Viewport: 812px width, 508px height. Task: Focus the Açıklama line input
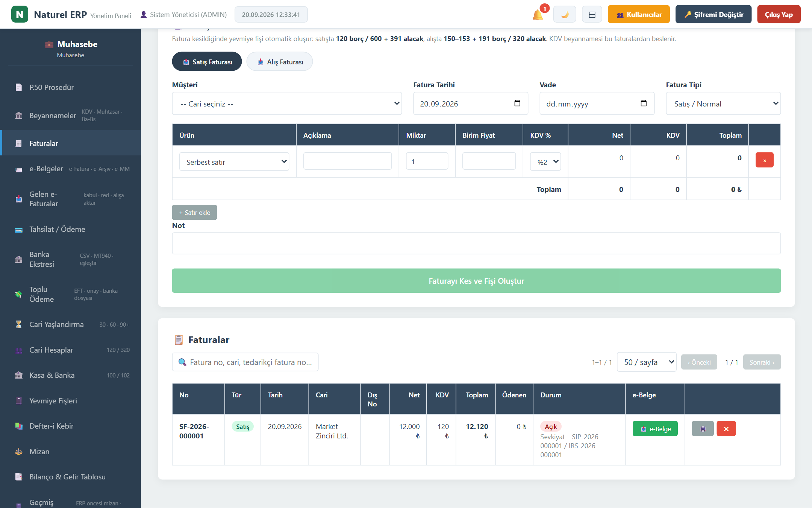tap(347, 161)
